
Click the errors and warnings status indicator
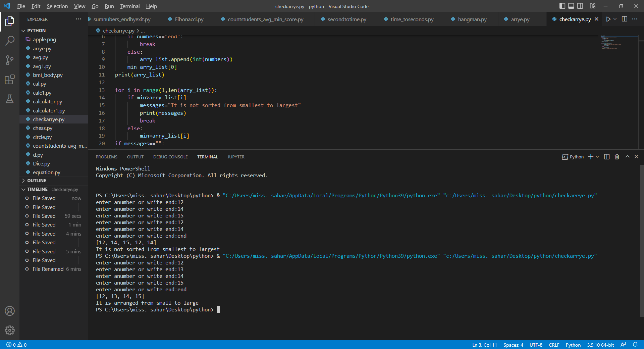click(16, 345)
